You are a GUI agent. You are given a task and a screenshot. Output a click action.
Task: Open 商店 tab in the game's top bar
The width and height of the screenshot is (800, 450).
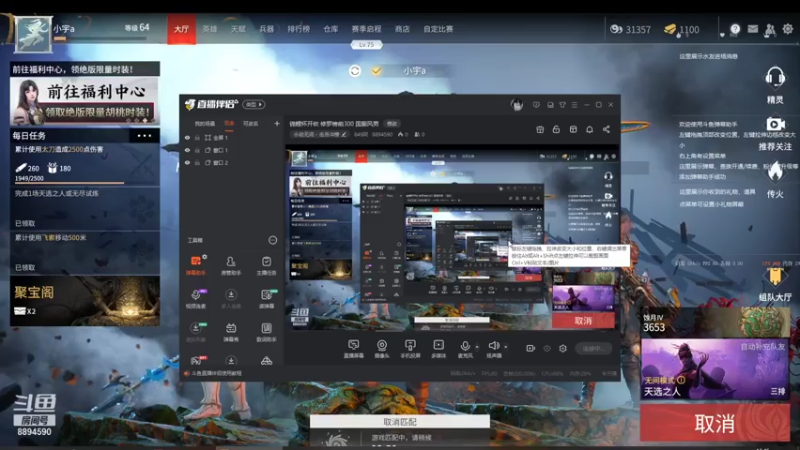point(402,29)
